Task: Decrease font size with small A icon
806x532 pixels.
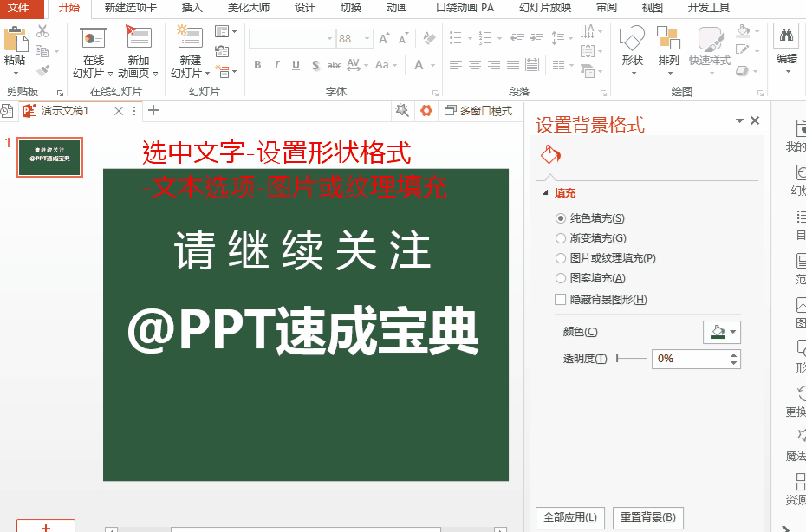Action: click(x=403, y=38)
